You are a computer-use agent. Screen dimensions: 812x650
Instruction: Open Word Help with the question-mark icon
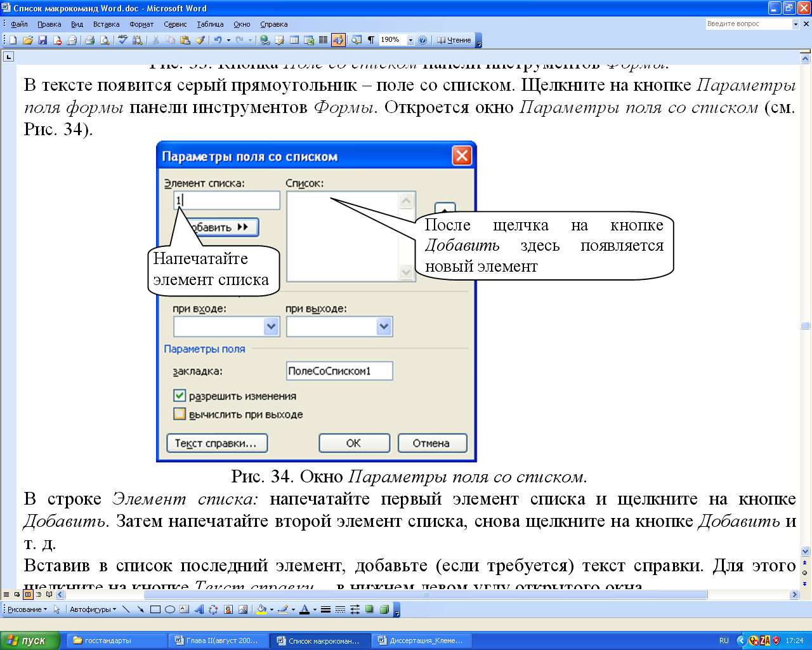(x=422, y=40)
